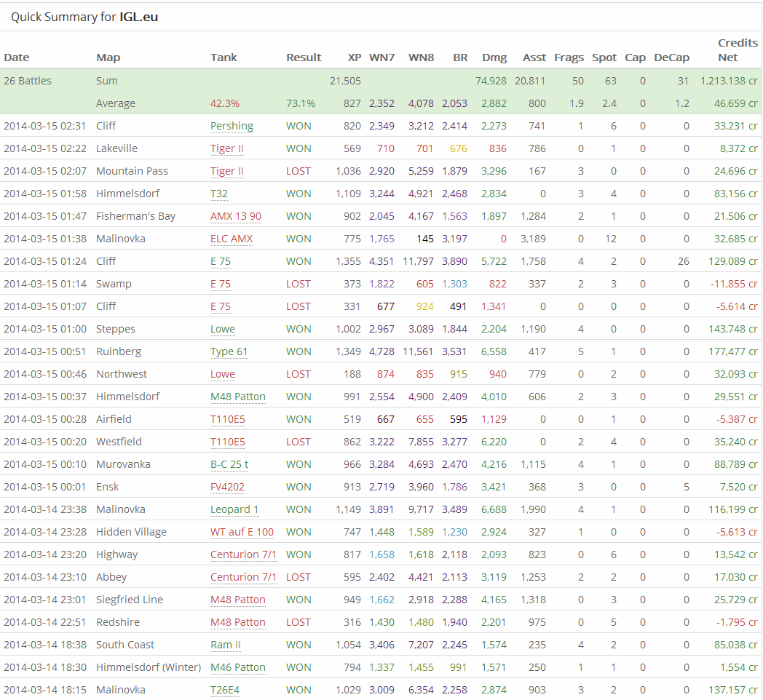The image size is (763, 700).
Task: Click the 'Fisherman's Bay' map cell
Action: click(135, 216)
